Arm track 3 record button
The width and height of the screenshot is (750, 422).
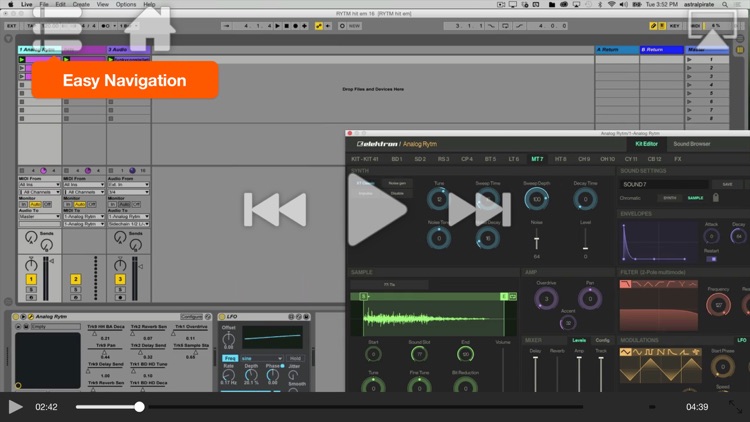pos(120,298)
